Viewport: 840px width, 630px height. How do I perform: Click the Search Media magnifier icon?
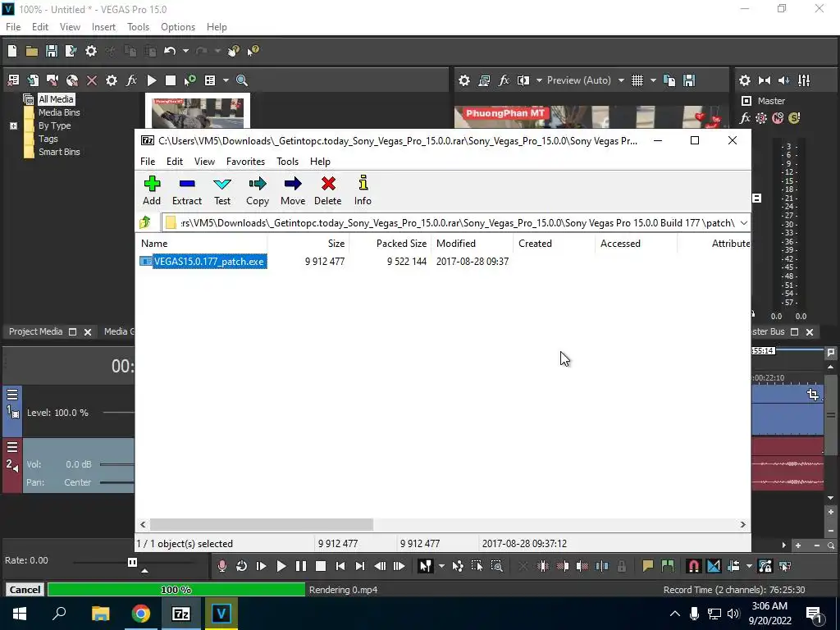(x=242, y=80)
